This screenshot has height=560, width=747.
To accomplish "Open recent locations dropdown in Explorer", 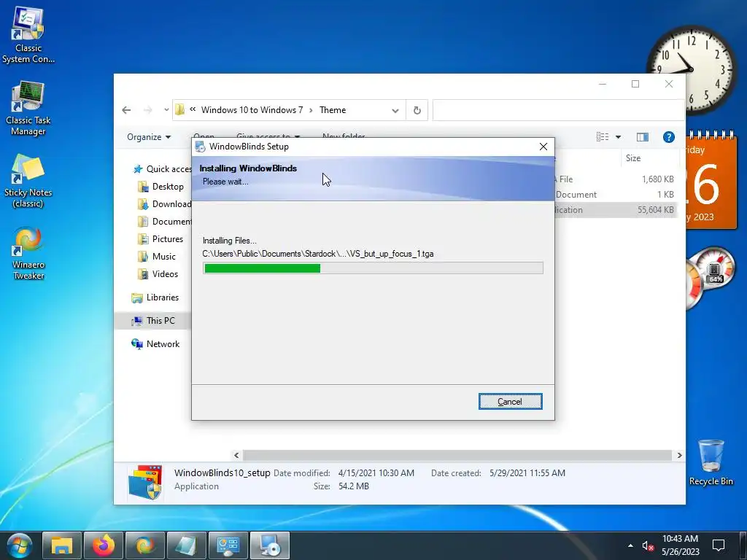I will coord(166,110).
